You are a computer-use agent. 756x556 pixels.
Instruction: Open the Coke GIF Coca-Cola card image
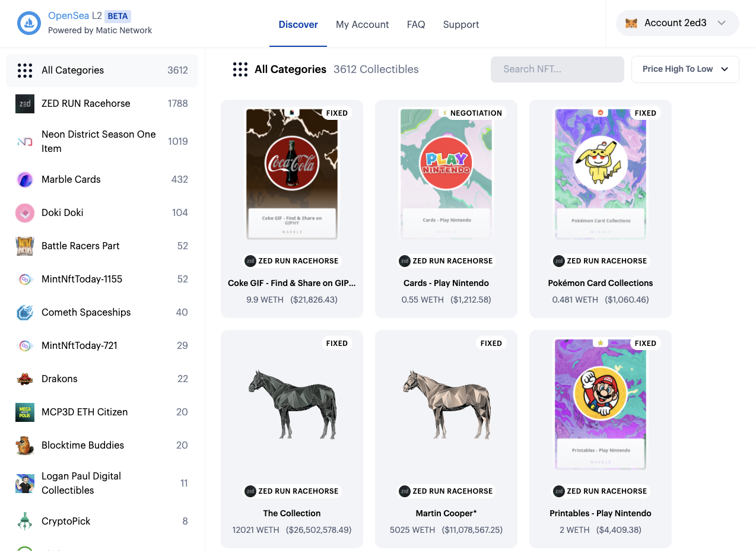coord(292,173)
